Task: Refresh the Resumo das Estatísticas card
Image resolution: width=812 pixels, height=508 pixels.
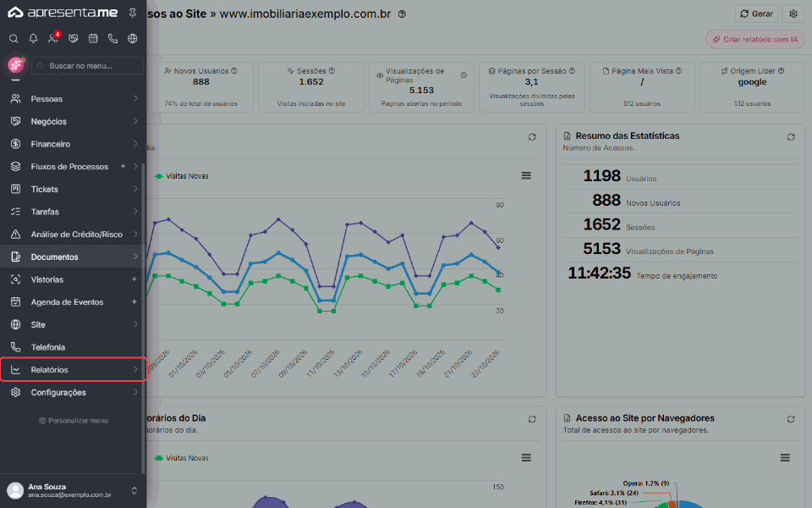Action: (x=791, y=137)
